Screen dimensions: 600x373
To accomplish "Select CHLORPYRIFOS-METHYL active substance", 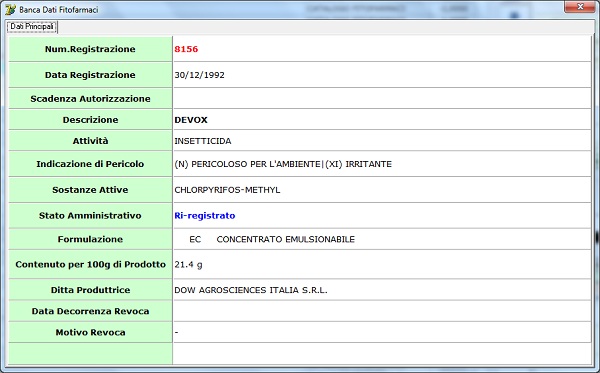I will point(227,190).
